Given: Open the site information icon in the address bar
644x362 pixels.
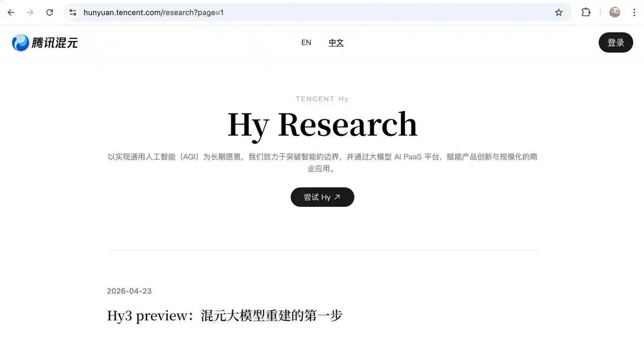Looking at the screenshot, I should click(x=73, y=12).
